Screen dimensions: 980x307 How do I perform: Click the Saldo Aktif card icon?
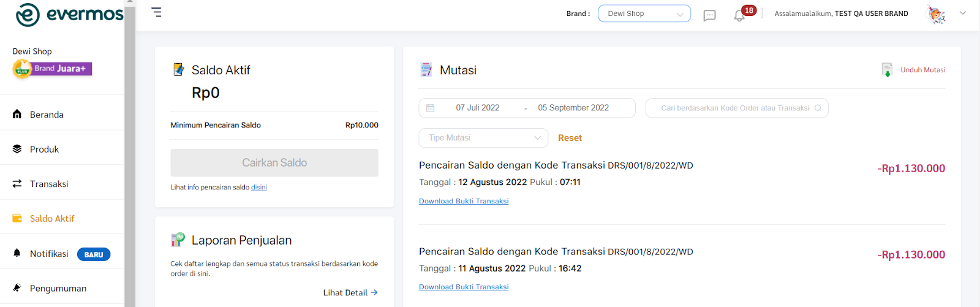(178, 69)
